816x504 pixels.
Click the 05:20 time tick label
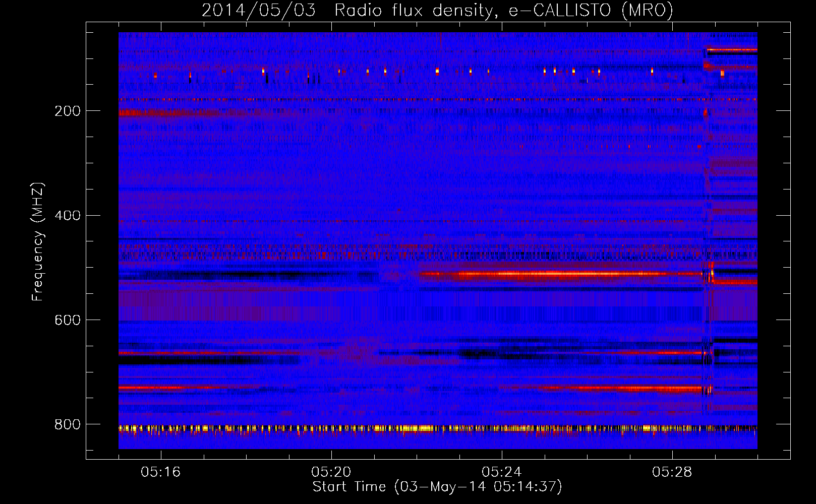coord(331,472)
